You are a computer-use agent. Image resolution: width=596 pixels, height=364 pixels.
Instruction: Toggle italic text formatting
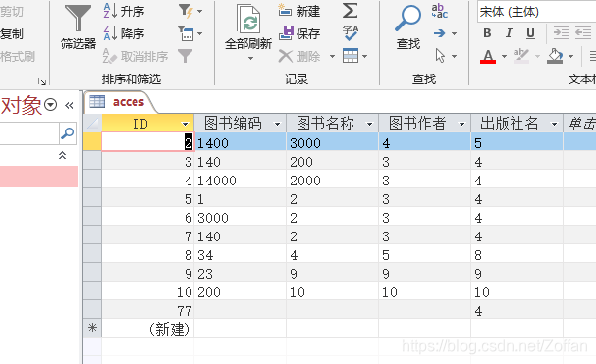tap(509, 33)
